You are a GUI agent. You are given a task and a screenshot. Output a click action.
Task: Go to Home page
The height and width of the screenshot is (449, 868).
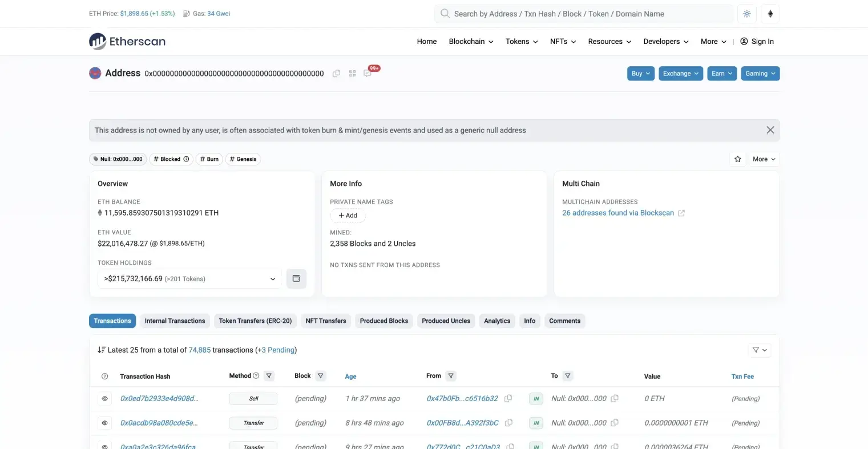coord(427,42)
